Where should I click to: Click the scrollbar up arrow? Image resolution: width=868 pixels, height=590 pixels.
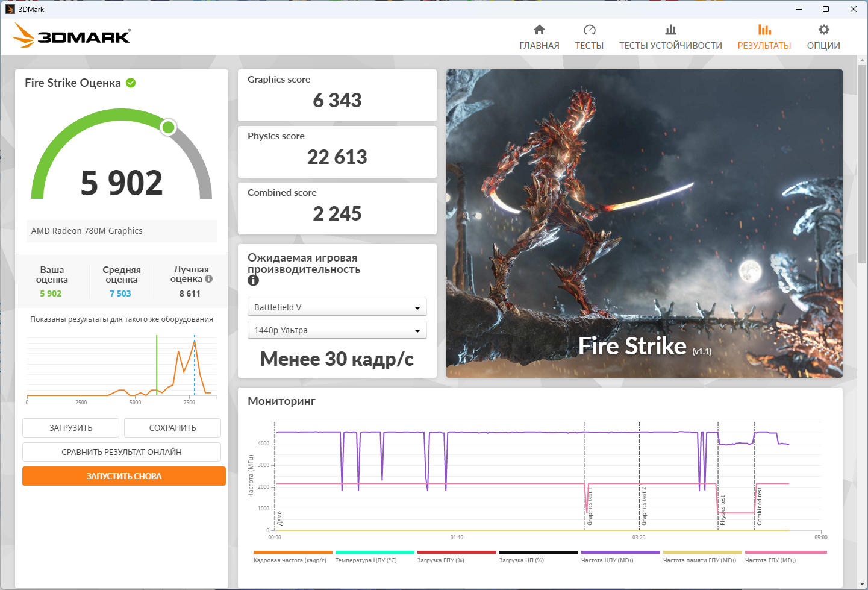(x=862, y=60)
